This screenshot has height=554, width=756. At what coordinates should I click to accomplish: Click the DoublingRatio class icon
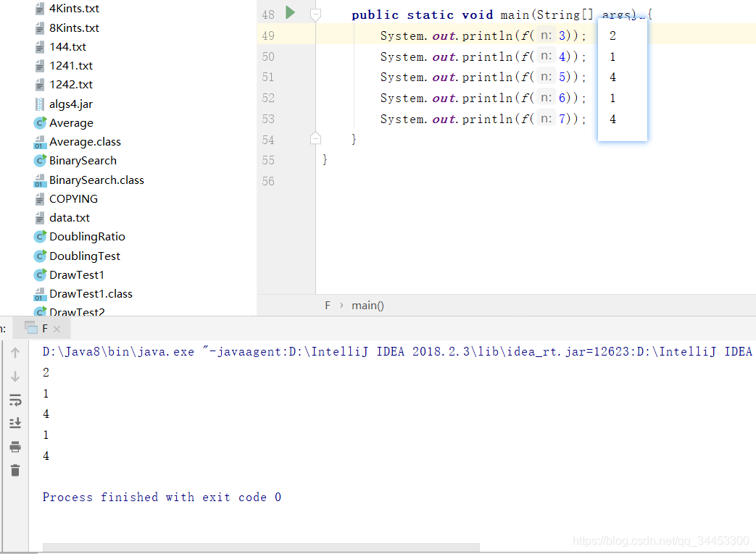(40, 237)
